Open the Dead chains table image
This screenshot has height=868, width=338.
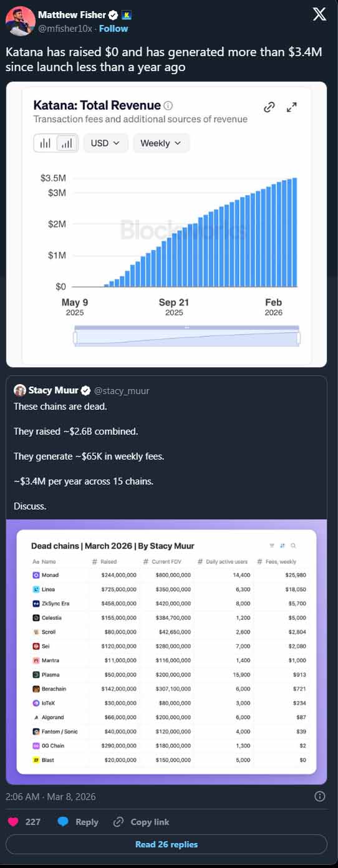click(167, 652)
